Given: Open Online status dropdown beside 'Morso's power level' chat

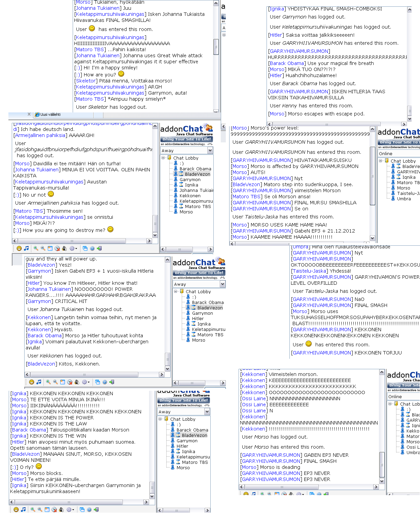Looking at the screenshot, I should 399,153.
